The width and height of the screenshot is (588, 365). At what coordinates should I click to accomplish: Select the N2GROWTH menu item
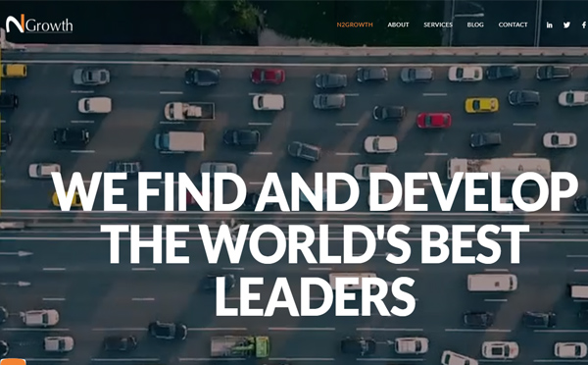(355, 25)
